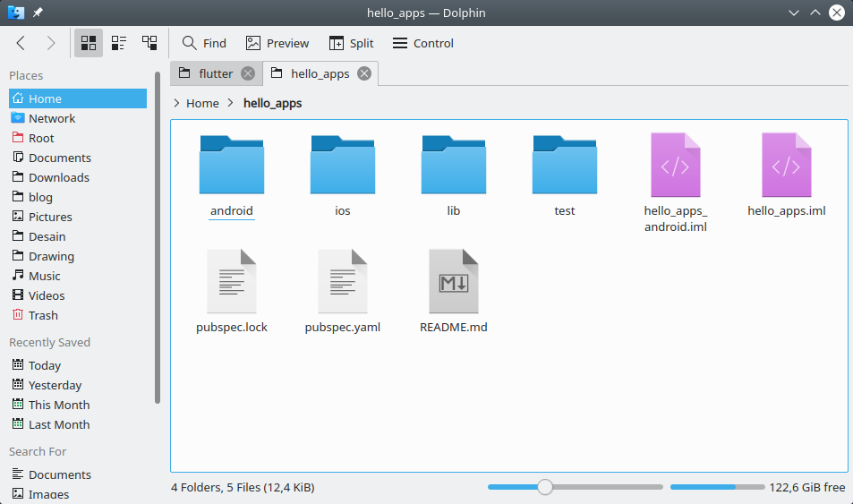Switch to Icons view mode
The image size is (853, 504).
89,43
